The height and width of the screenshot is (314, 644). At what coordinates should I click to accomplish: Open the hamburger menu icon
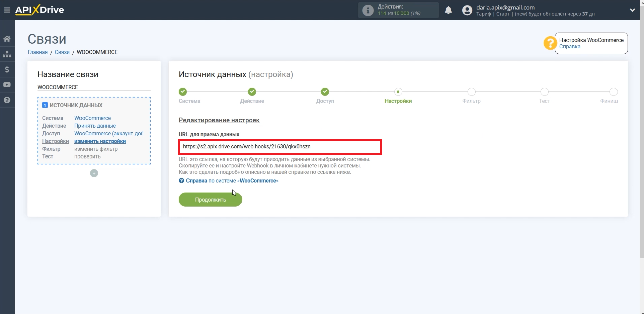coord(7,10)
